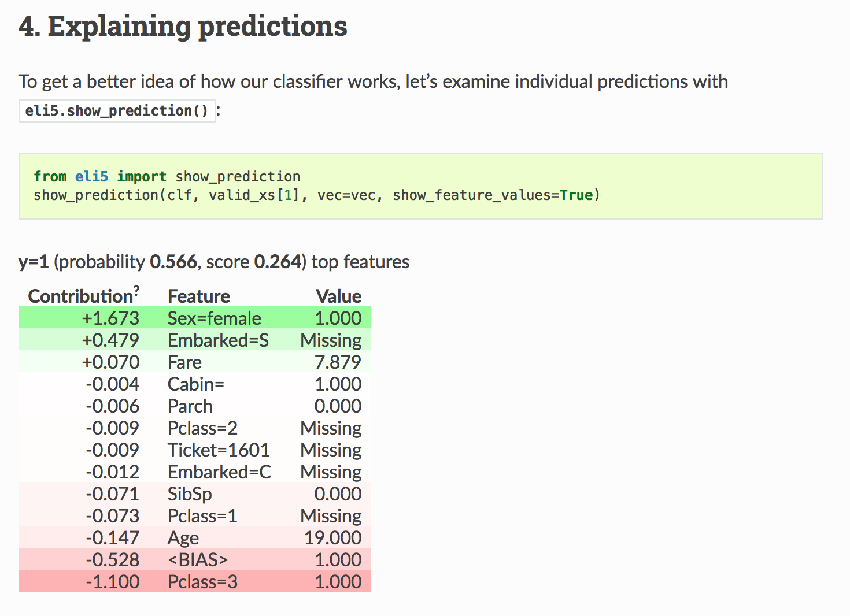850x616 pixels.
Task: Click the '4. Explaining predictions' heading
Action: 183,27
